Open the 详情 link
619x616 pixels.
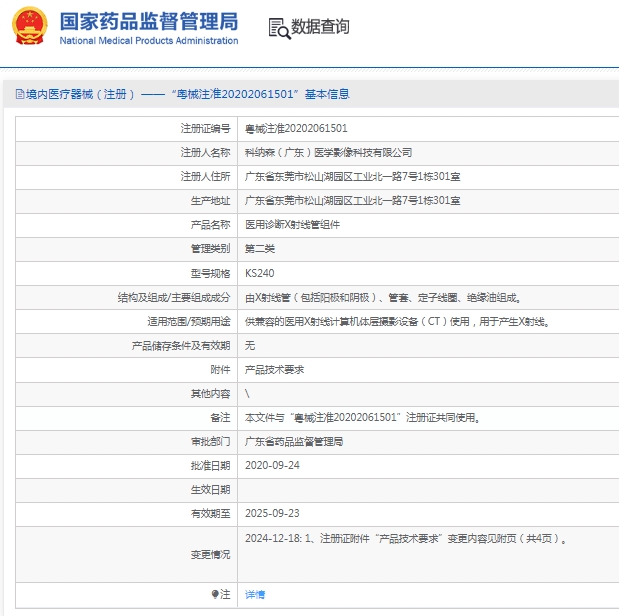pyautogui.click(x=255, y=594)
